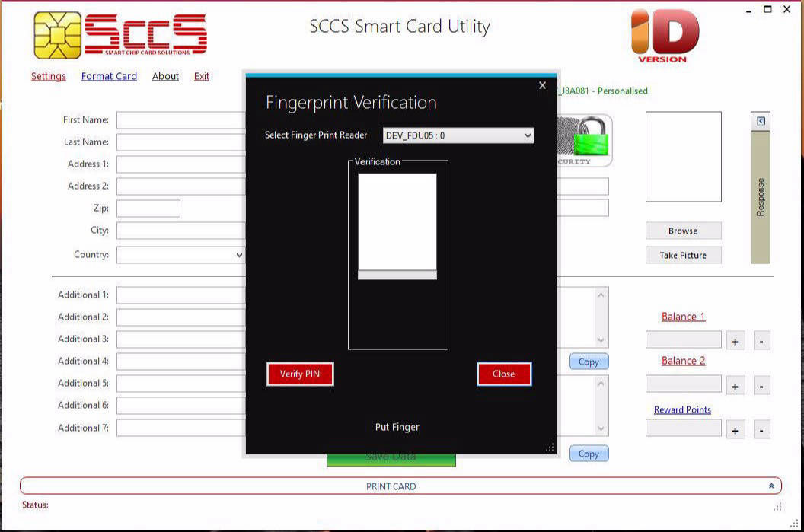This screenshot has width=804, height=532.
Task: Open the About menu
Action: [x=165, y=76]
